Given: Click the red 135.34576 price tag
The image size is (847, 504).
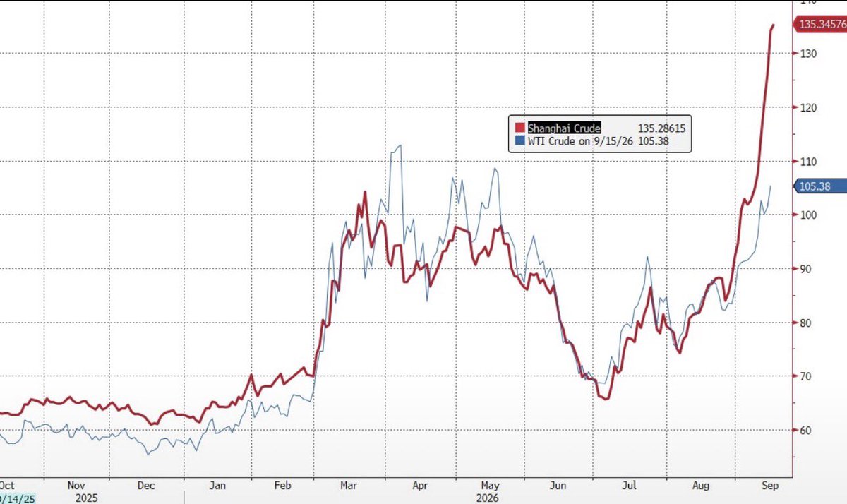Looking at the screenshot, I should 822,25.
